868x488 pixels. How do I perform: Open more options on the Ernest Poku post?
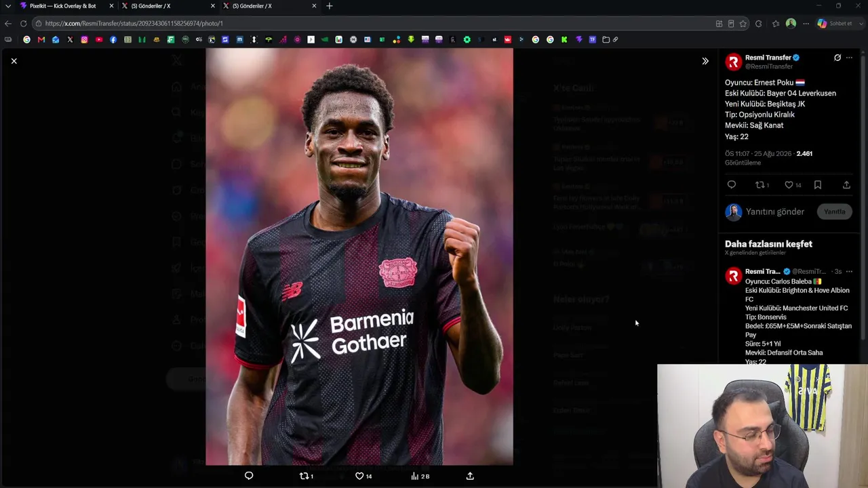[849, 58]
